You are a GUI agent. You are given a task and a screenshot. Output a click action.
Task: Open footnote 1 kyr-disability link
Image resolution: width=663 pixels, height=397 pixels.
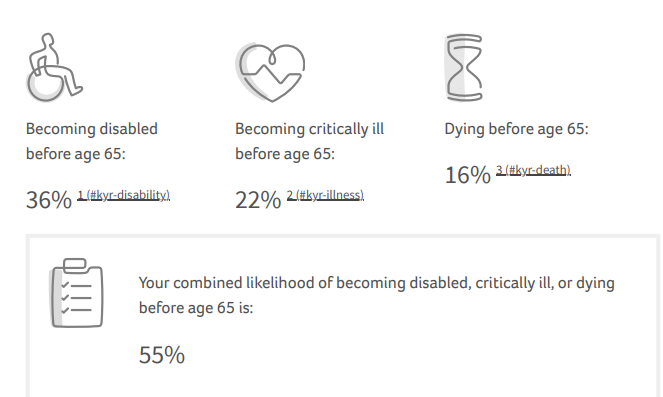coord(123,195)
